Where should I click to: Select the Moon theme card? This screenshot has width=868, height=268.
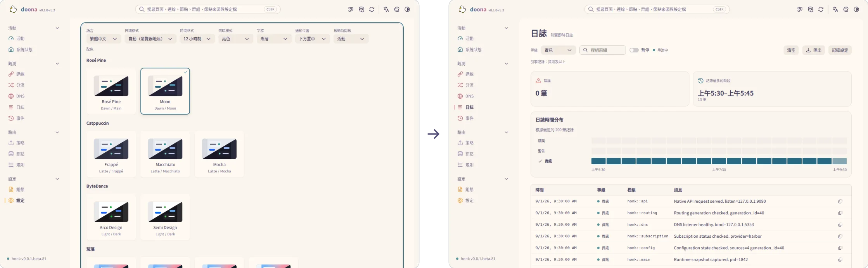165,91
